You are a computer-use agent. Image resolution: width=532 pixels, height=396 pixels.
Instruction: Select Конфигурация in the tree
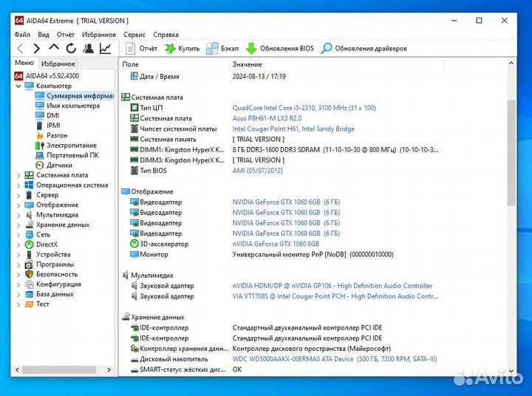[53, 284]
